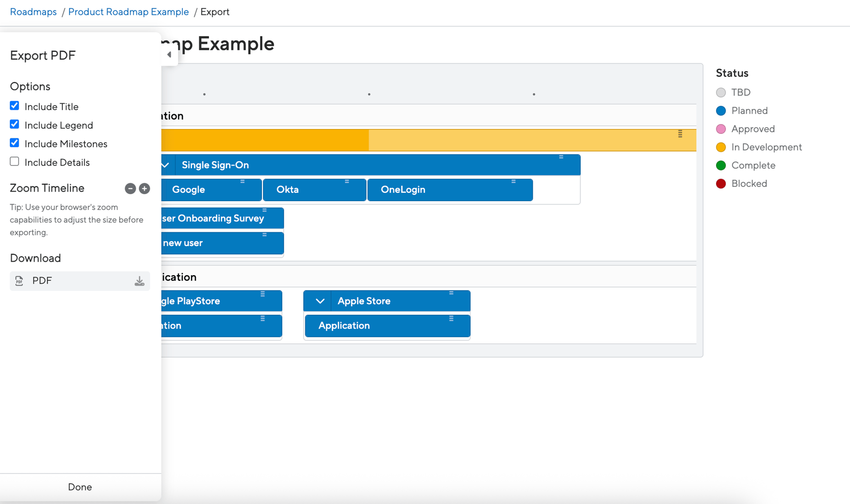Open the Okta item handle icon
850x504 pixels.
tap(347, 181)
